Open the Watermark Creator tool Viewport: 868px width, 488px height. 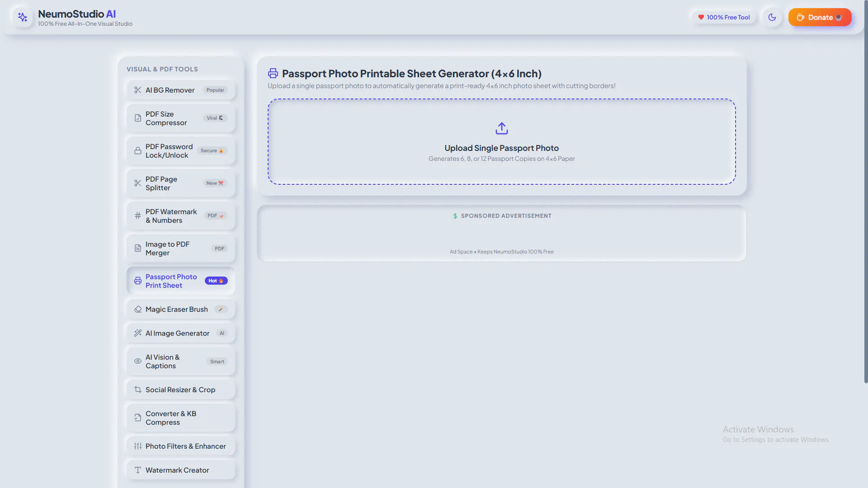181,470
